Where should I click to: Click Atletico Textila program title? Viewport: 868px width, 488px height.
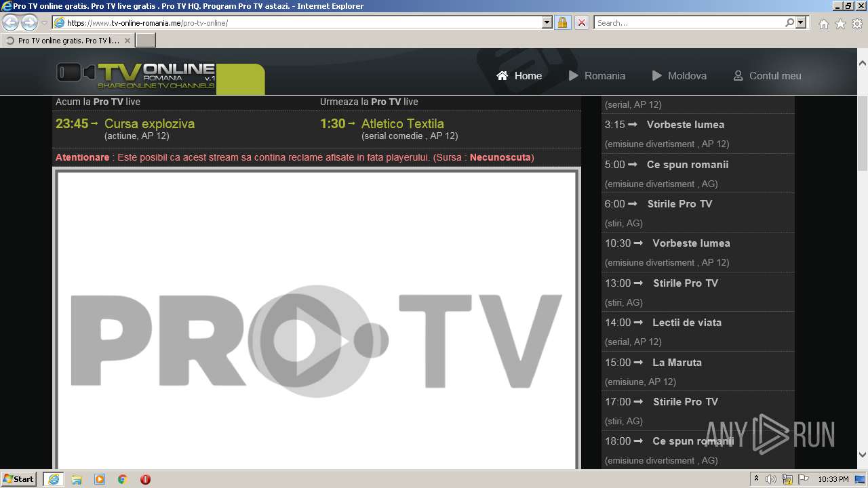[403, 123]
